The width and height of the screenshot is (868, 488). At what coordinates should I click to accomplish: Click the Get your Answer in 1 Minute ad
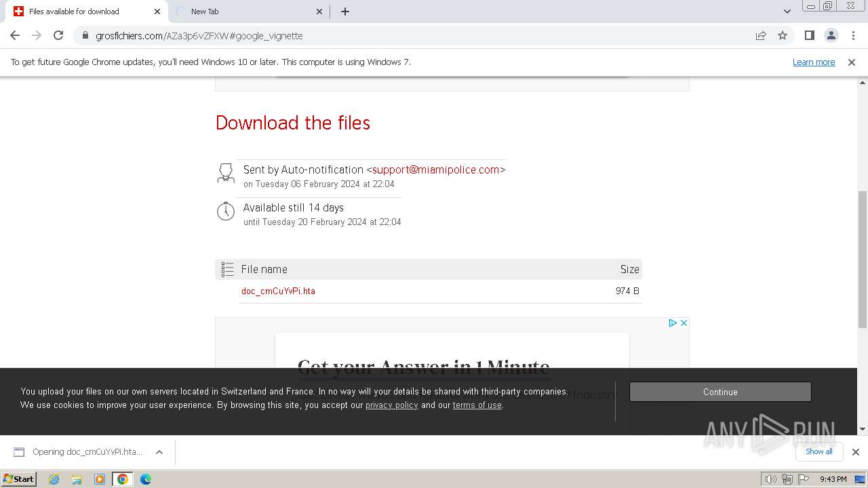(424, 367)
